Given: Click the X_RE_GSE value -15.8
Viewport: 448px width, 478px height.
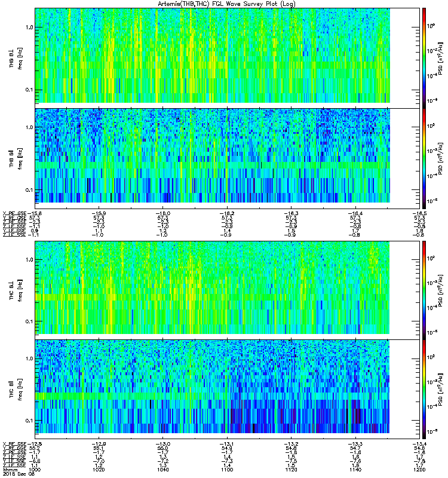Looking at the screenshot, I should click(35, 213).
